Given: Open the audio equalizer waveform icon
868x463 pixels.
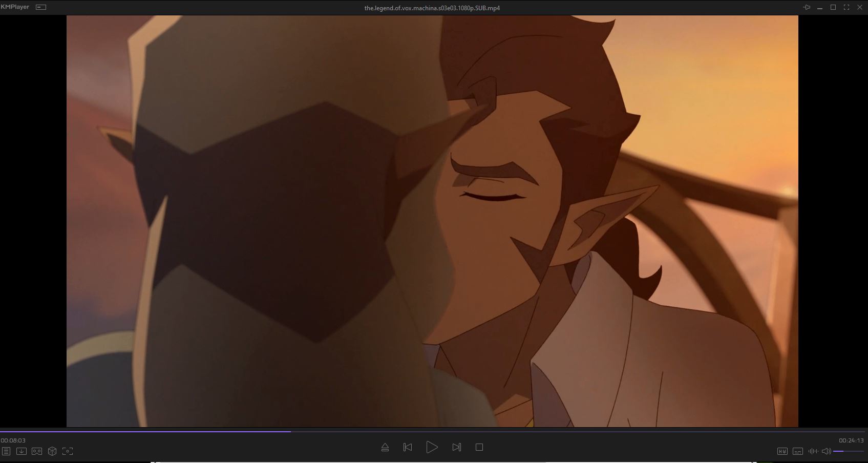Looking at the screenshot, I should click(813, 451).
